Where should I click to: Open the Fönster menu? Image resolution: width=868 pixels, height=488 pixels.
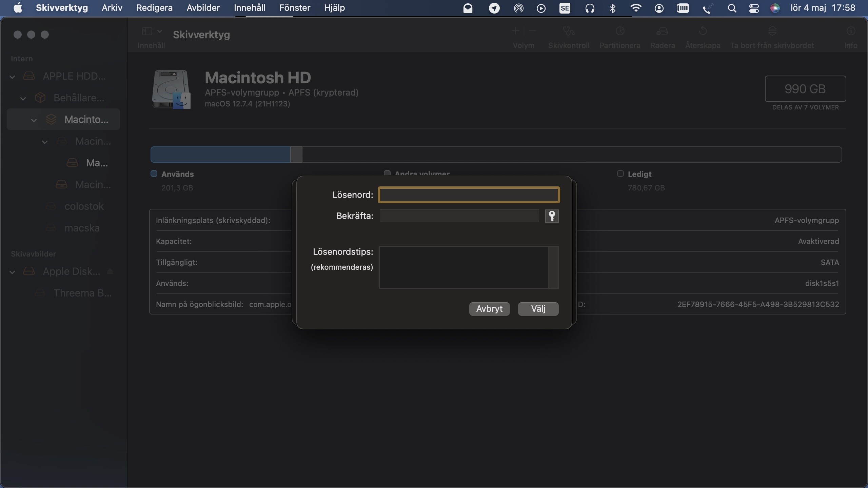click(295, 8)
